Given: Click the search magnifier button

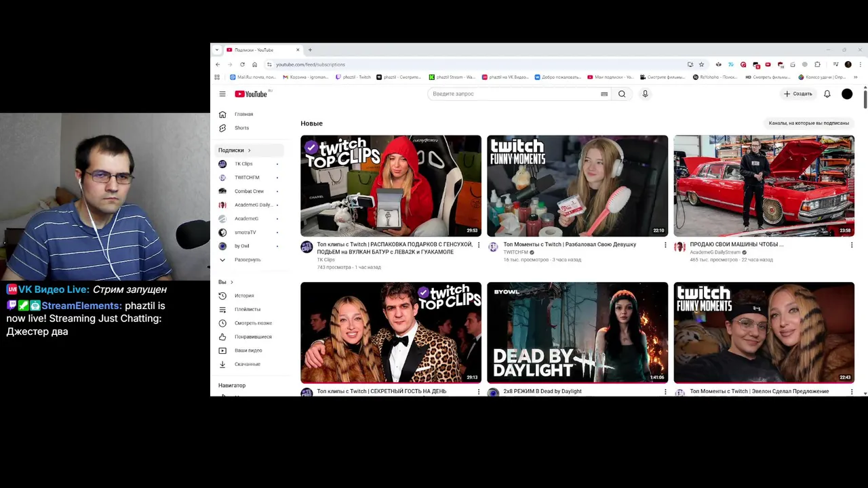Looking at the screenshot, I should click(x=622, y=94).
